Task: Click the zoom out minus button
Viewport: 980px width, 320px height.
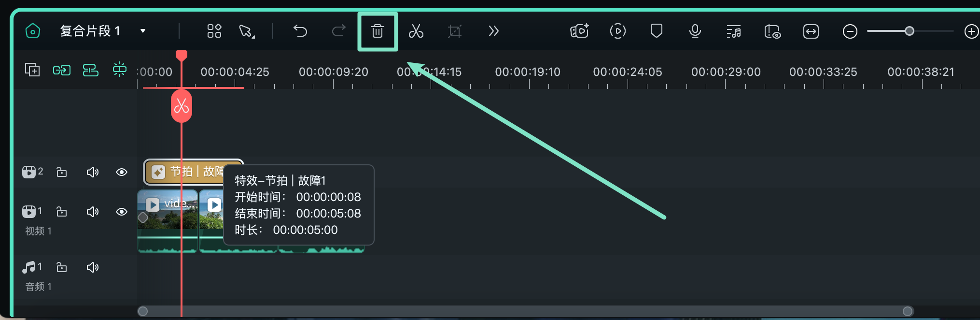Action: (850, 32)
